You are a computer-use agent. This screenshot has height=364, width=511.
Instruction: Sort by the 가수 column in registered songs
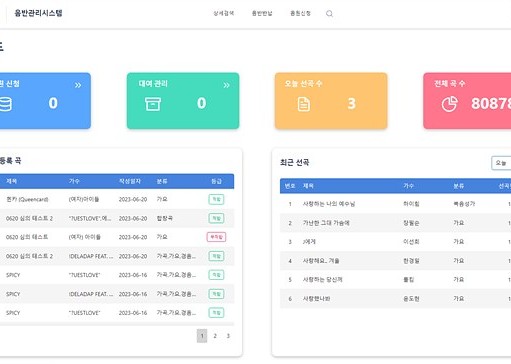74,181
